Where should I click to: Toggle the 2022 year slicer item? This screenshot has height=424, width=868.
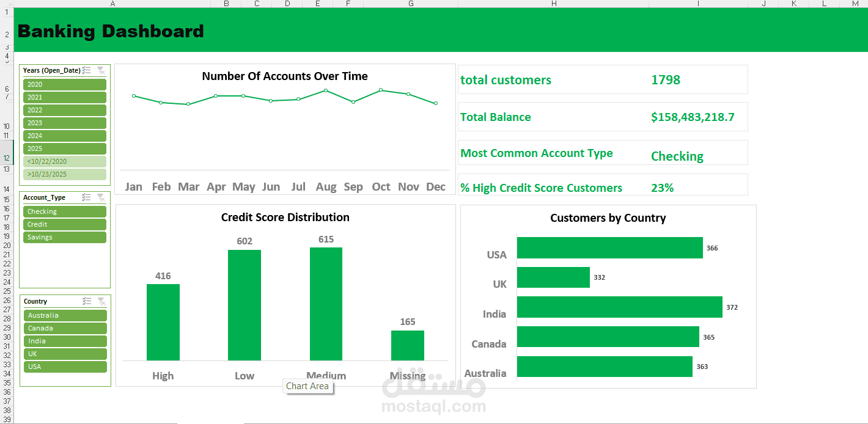pos(65,110)
